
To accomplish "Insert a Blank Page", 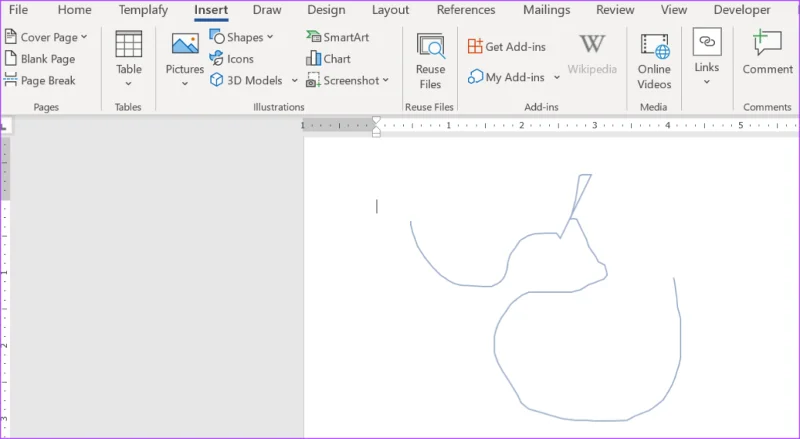I will tap(40, 59).
